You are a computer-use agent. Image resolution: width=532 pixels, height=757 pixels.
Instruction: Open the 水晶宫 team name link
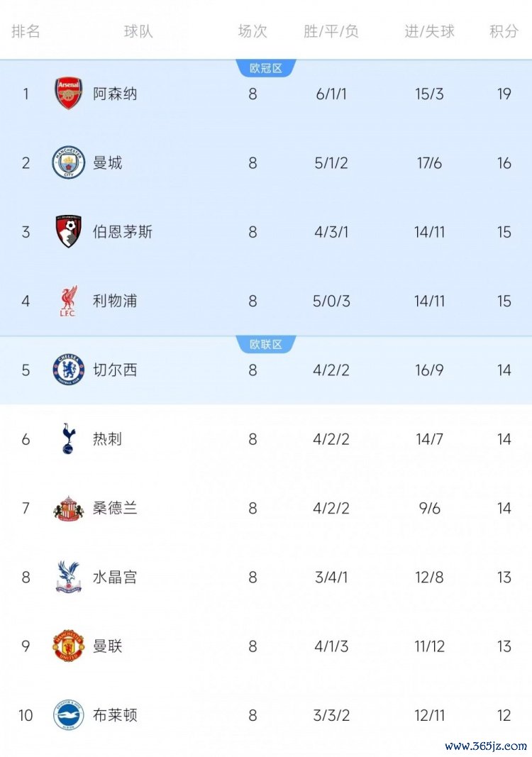(x=115, y=577)
